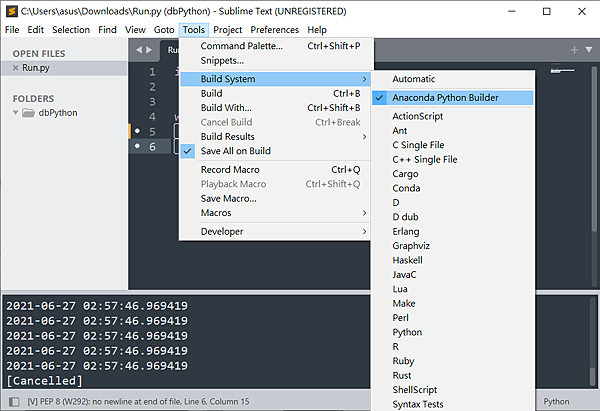Open the Selection menu
The image size is (600, 411).
(x=71, y=30)
